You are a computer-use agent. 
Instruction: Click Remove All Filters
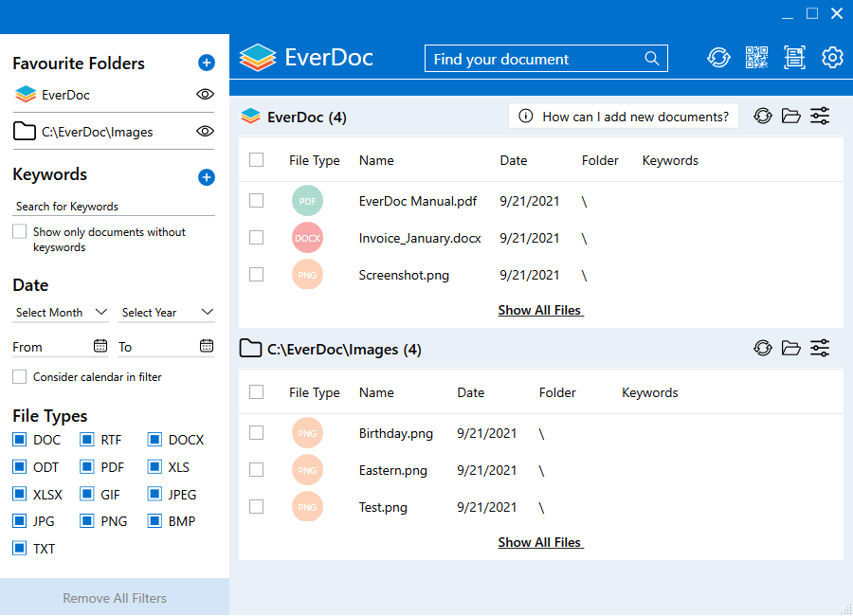click(114, 598)
